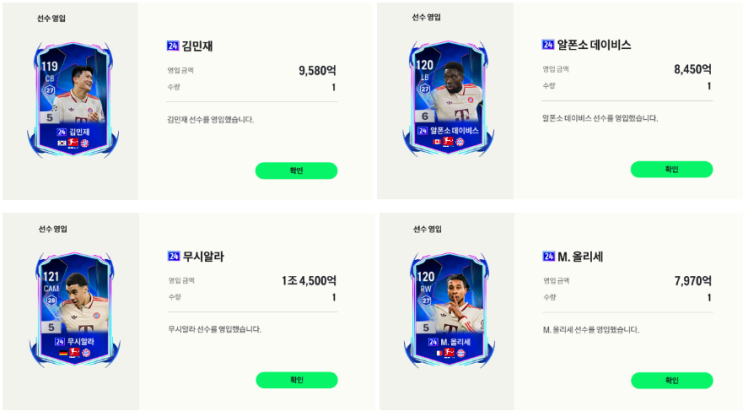The height and width of the screenshot is (417, 743).
Task: Click the 24 season badge beside 알폰소 데이비스 title
Action: tap(548, 45)
